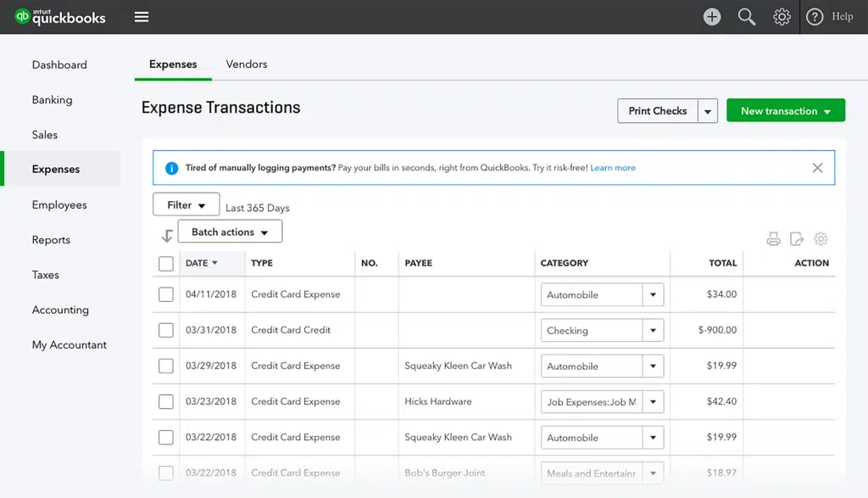Viewport: 868px width, 498px height.
Task: Click the QuickBooks logo icon
Action: (22, 17)
